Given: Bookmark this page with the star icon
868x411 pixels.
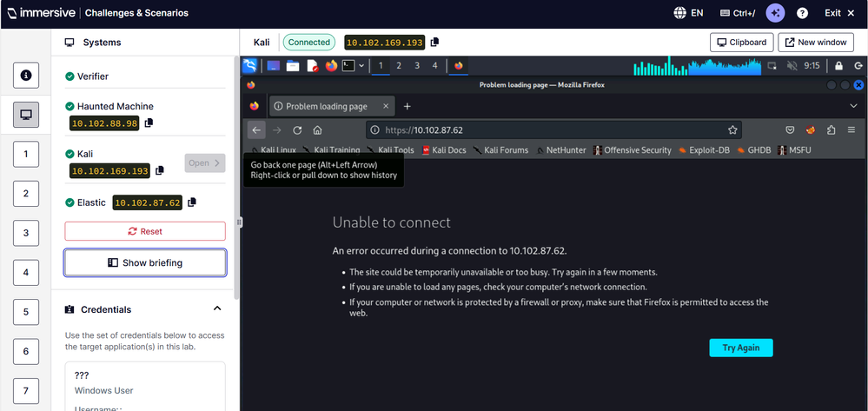Looking at the screenshot, I should (732, 130).
